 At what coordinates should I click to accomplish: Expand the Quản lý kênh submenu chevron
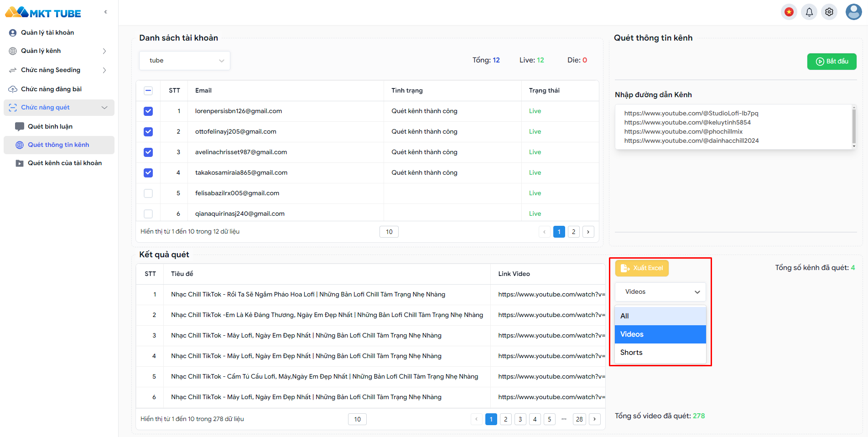104,51
